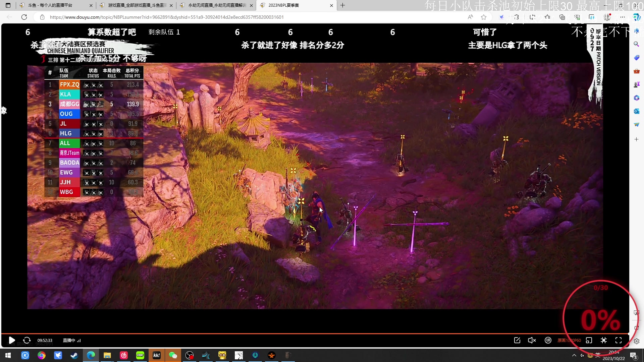This screenshot has height=362, width=644.
Task: Close the 2023NBPL夏季赛 tab
Action: [x=331, y=5]
